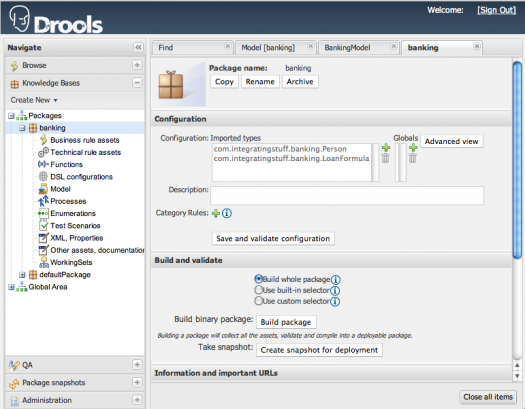
Task: Click the Model icon in the tree
Action: [x=44, y=189]
